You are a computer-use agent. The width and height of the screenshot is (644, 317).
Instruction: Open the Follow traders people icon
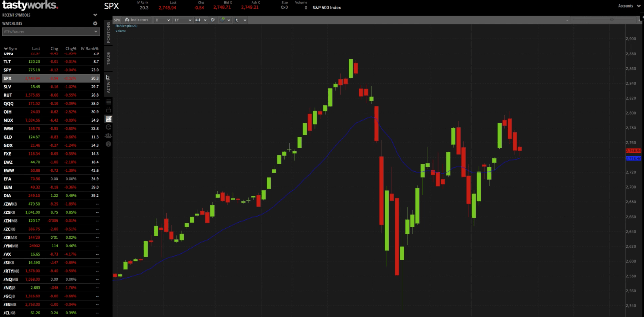click(108, 136)
